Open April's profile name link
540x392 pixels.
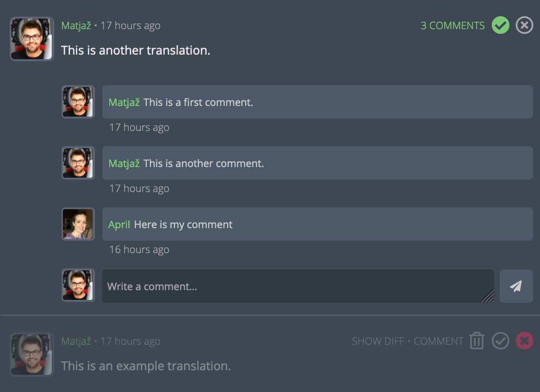[119, 225]
